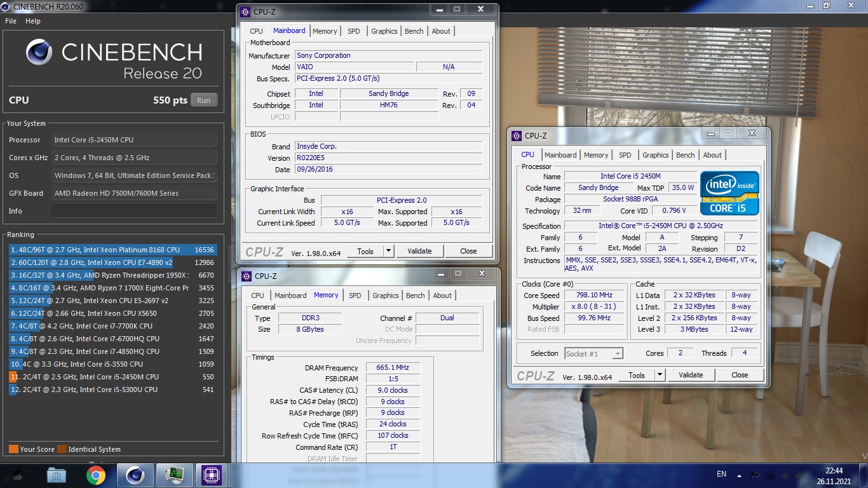Click the Sony Corporation manufacturer field
Viewport: 868px width, 488px height.
click(389, 55)
